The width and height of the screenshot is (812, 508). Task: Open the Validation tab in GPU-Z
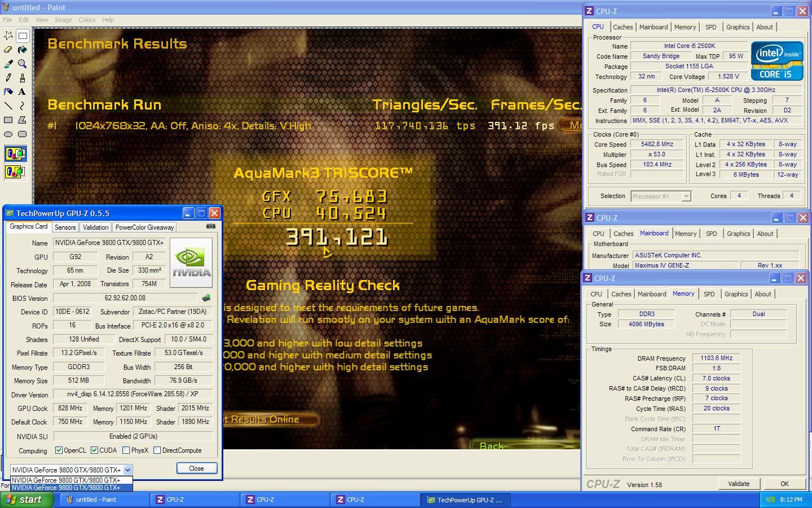(x=95, y=227)
